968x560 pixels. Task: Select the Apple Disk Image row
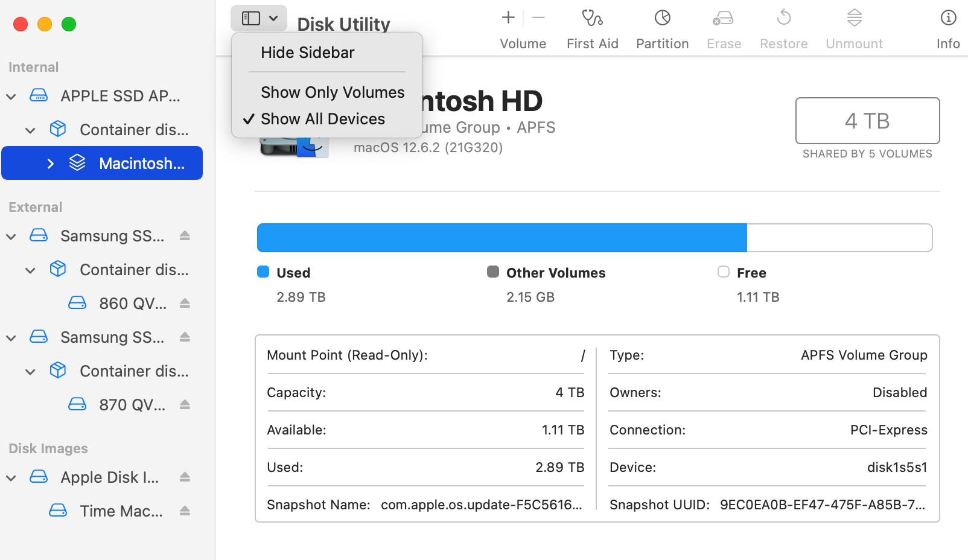[102, 477]
